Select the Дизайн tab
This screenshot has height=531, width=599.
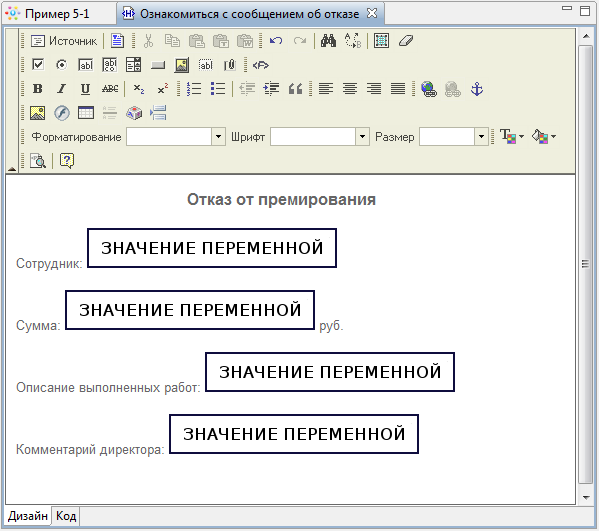pos(28,516)
